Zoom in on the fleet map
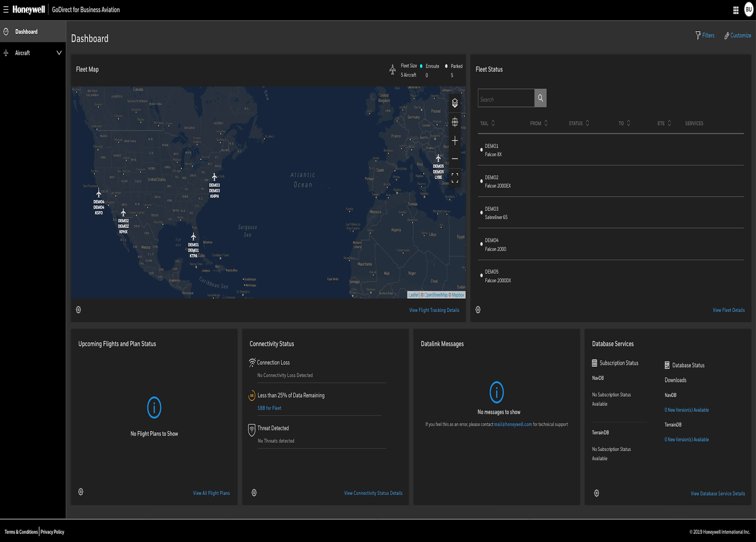Screen dimensions: 756x542 coord(455,141)
